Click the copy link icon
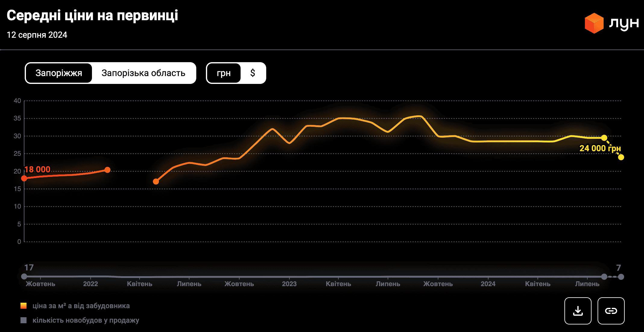This screenshot has width=644, height=332. [x=611, y=311]
